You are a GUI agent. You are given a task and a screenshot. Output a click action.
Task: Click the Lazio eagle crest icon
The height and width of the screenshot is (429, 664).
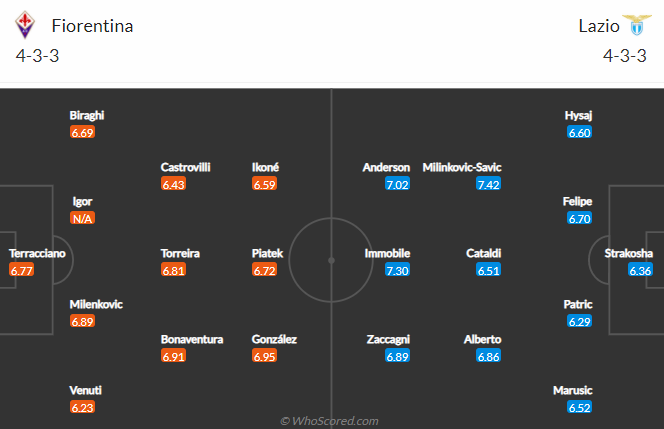pos(636,25)
